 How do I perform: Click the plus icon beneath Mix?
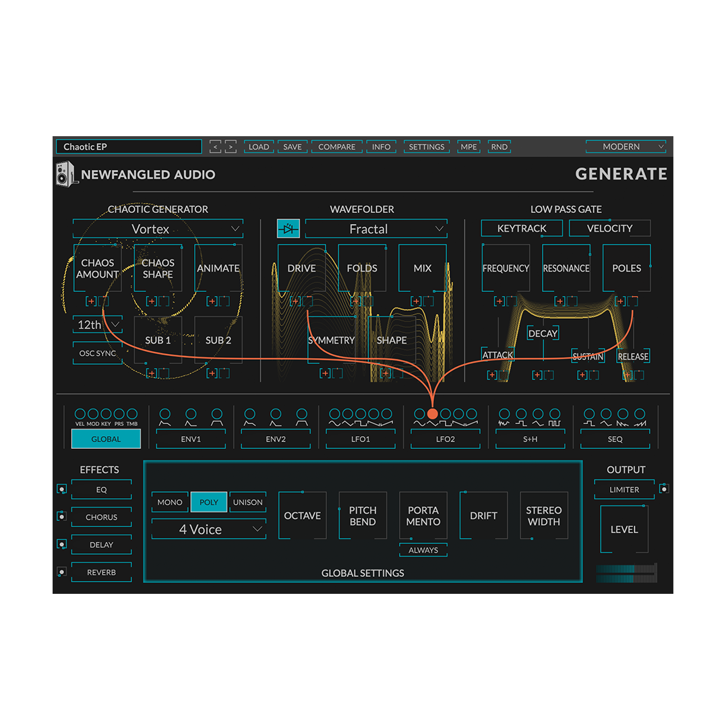coord(416,301)
